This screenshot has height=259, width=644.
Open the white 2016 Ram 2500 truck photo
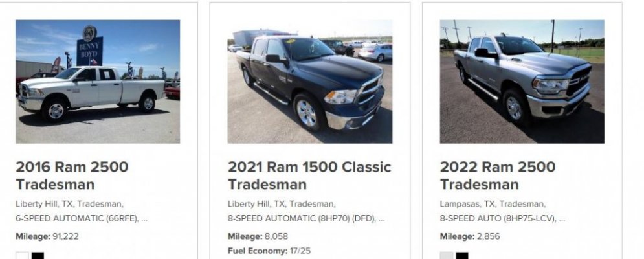tap(98, 82)
